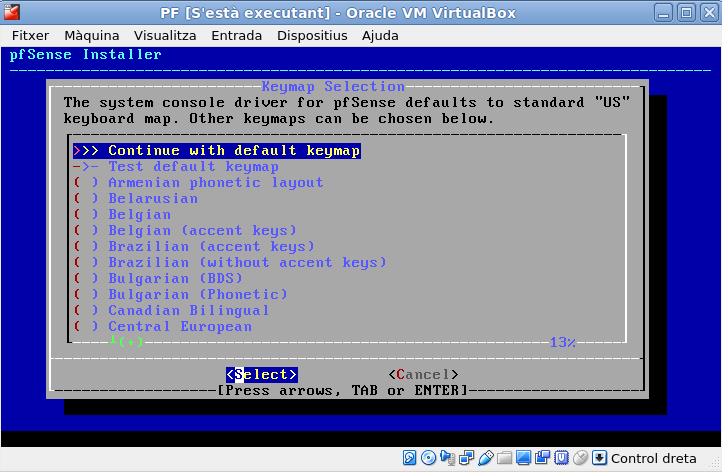Image resolution: width=722 pixels, height=472 pixels.
Task: Click the CPU virtualization status icon
Action: [561, 458]
